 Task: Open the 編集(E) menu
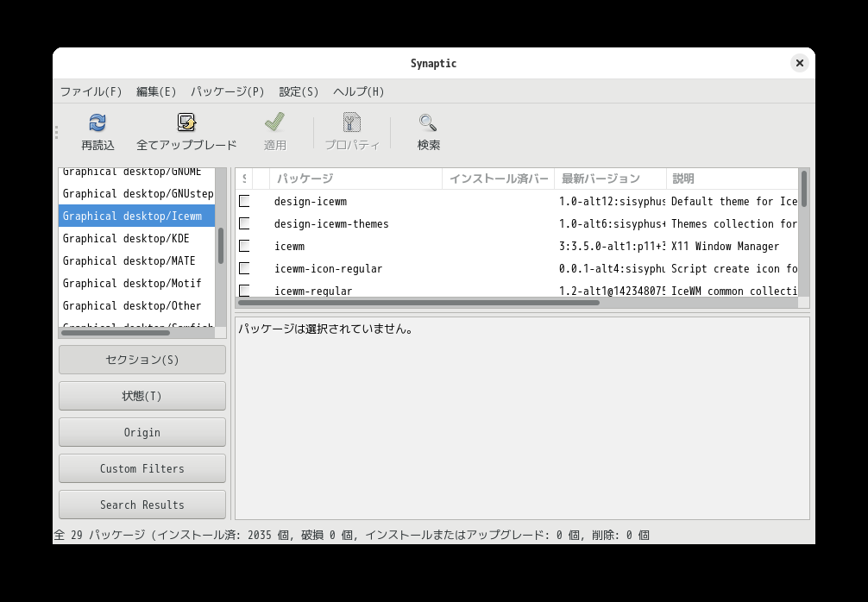[156, 91]
